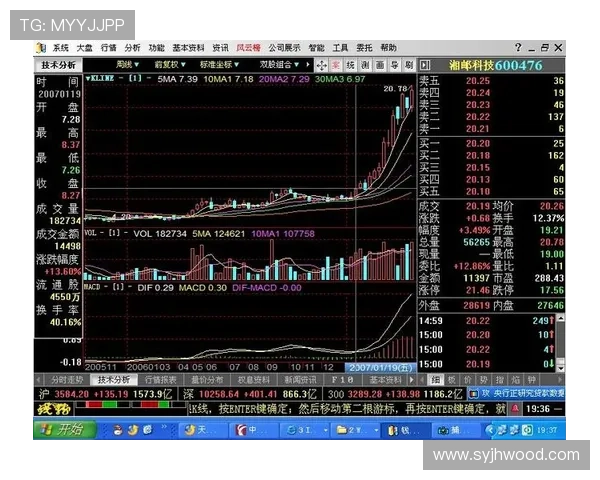Switch to the 新闻资讯 bottom tab
This screenshot has width=600, height=480.
point(299,380)
